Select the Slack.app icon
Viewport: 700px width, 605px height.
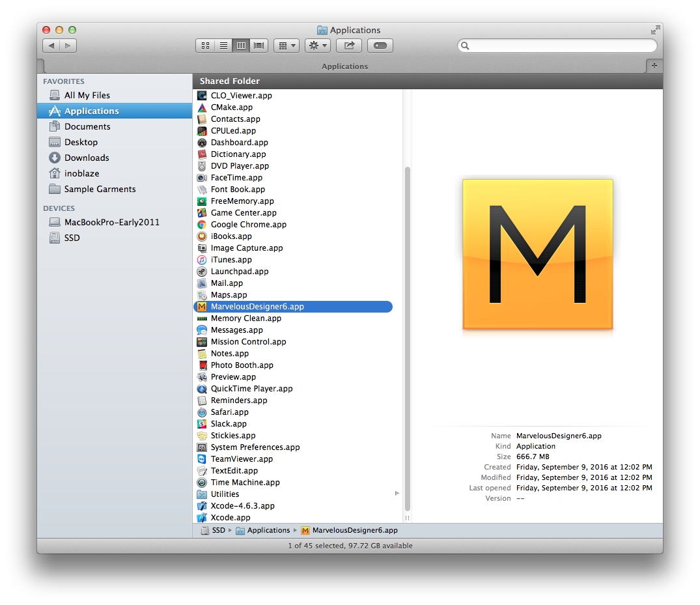202,424
